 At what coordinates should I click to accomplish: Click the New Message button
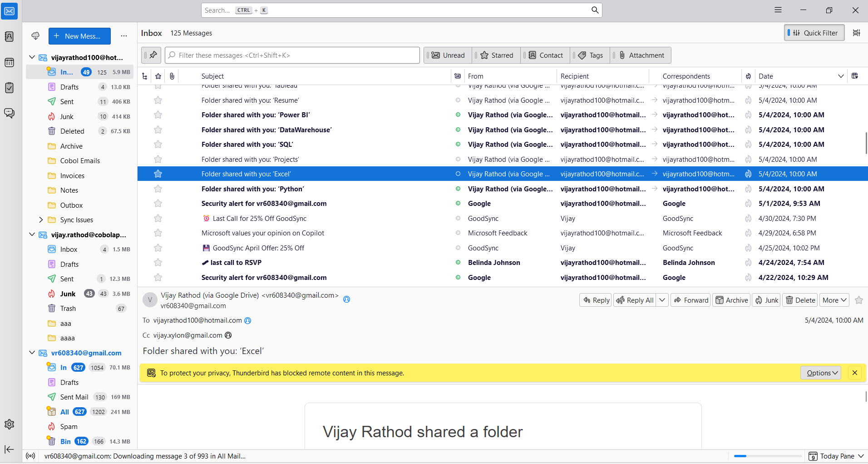tap(79, 36)
